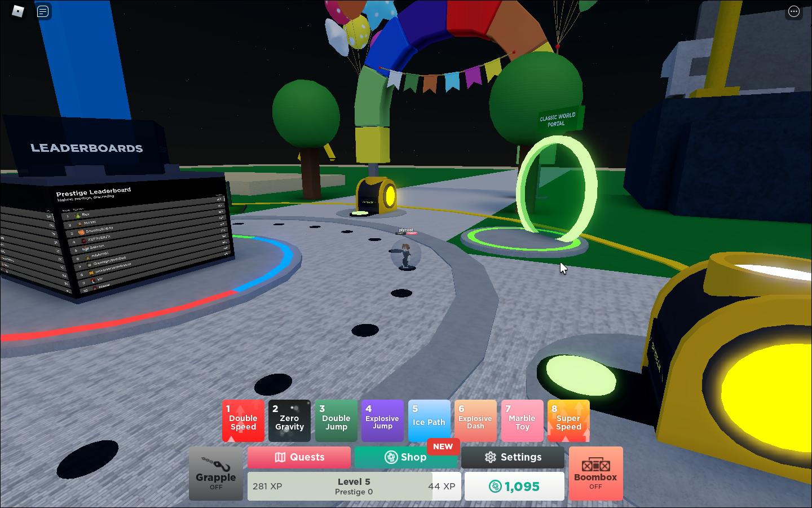The image size is (812, 508).
Task: Trigger the Explosive Dash ability
Action: pos(475,421)
